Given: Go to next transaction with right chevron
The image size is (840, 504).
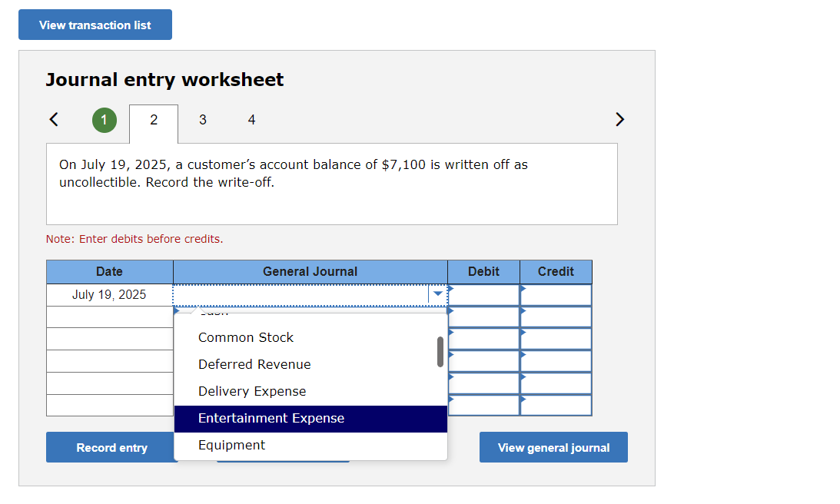Looking at the screenshot, I should [620, 119].
